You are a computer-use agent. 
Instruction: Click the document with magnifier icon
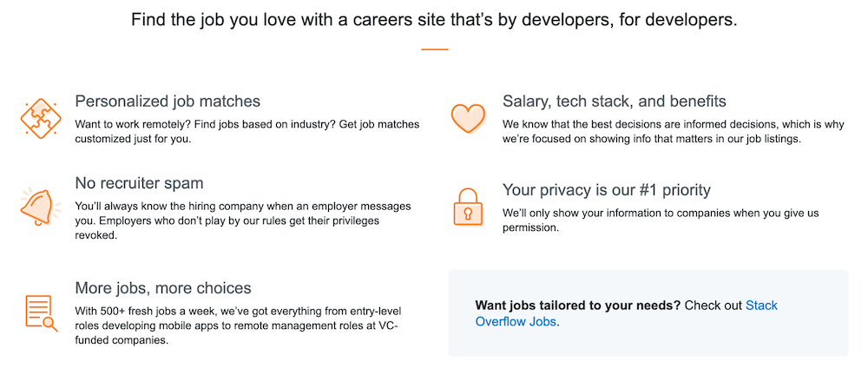click(x=41, y=313)
